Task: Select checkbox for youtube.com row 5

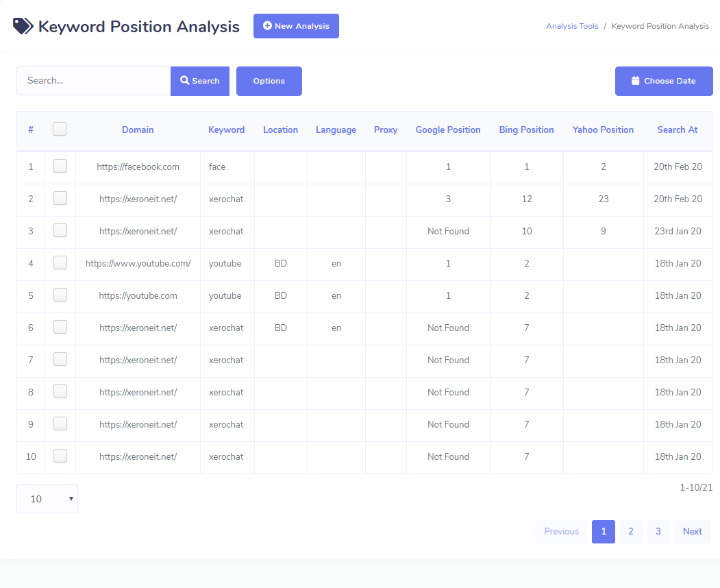Action: point(60,295)
